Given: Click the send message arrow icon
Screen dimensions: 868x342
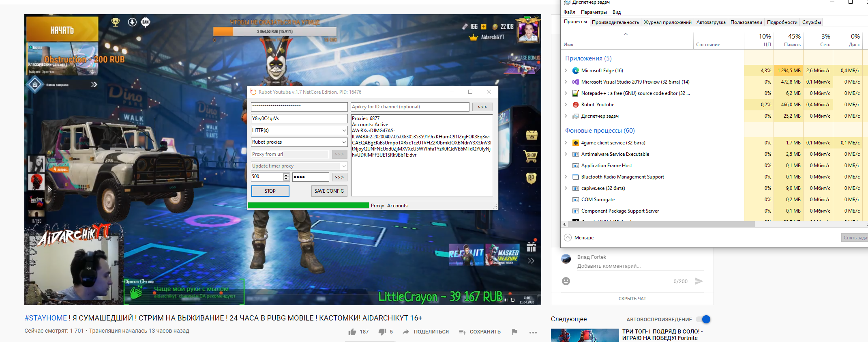Looking at the screenshot, I should [x=699, y=281].
